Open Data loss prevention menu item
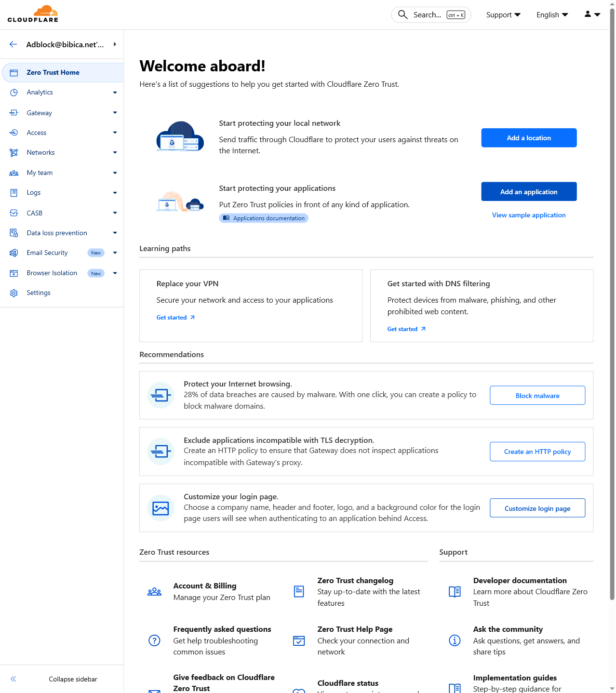This screenshot has width=616, height=693. click(x=57, y=233)
